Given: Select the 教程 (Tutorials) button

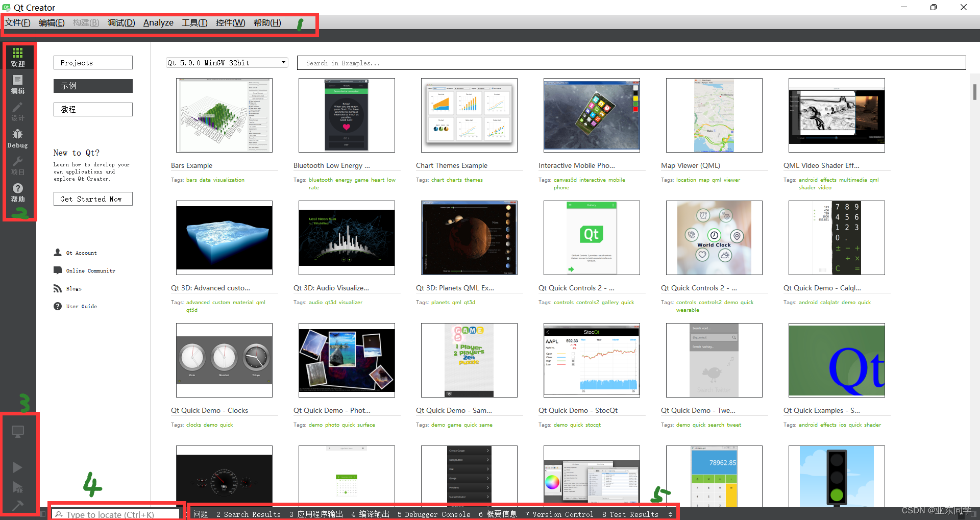Looking at the screenshot, I should click(93, 109).
